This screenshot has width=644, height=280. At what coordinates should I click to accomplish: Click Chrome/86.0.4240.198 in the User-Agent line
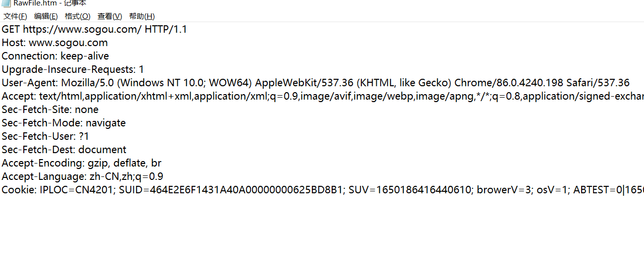pyautogui.click(x=509, y=83)
